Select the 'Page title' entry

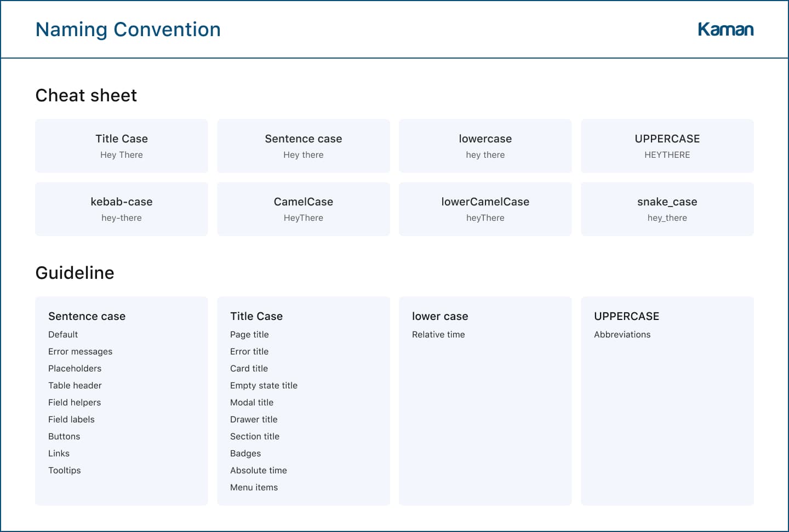(249, 335)
